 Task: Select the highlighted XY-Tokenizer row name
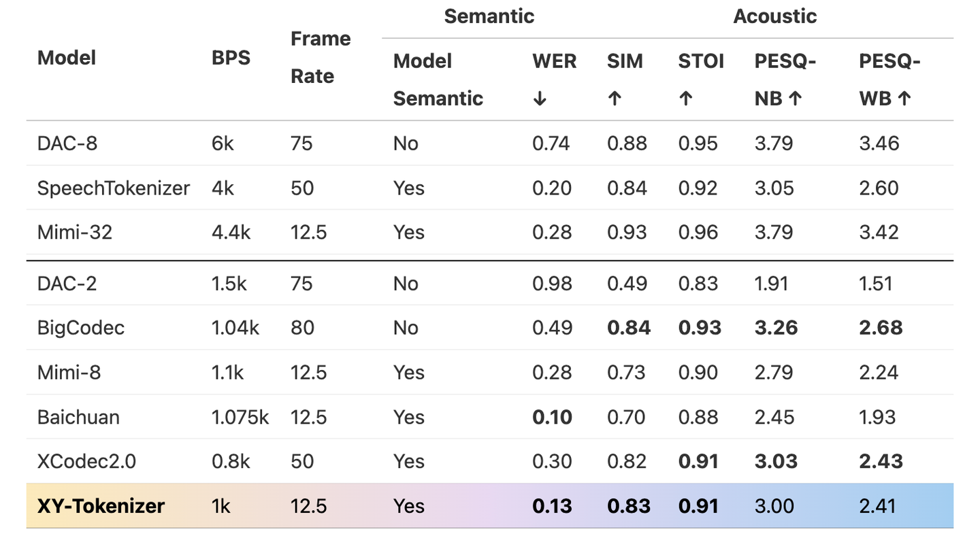point(101,506)
